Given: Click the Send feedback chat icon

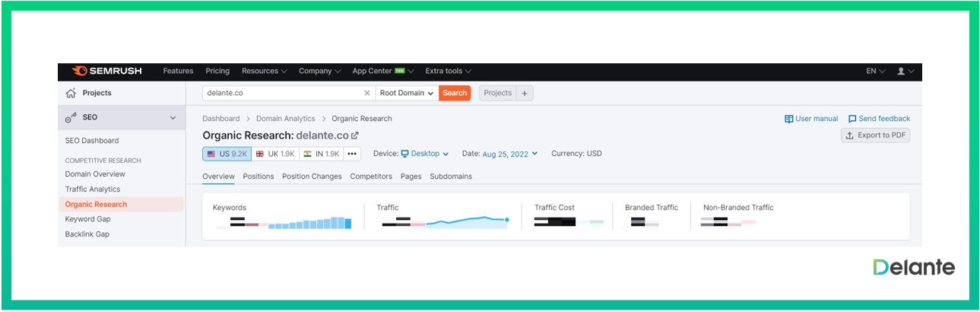Looking at the screenshot, I should tap(852, 119).
